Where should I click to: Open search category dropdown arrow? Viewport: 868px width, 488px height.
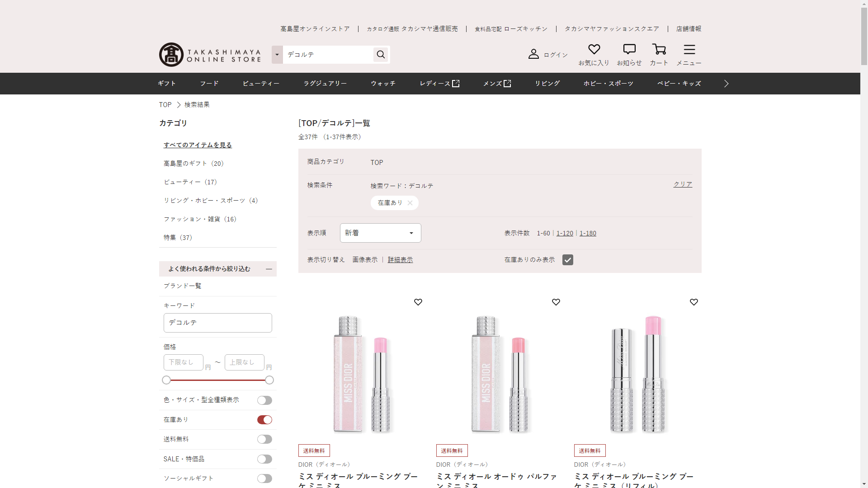[277, 55]
